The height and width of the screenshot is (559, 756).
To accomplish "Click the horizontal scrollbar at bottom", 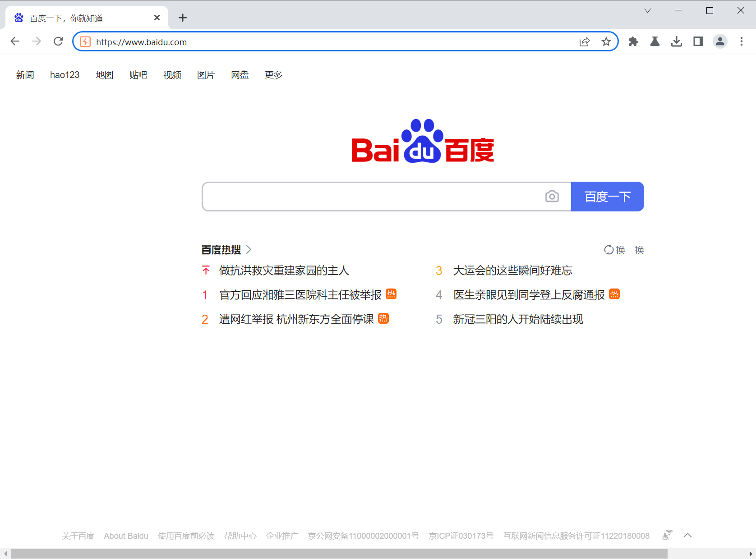I will tap(338, 554).
